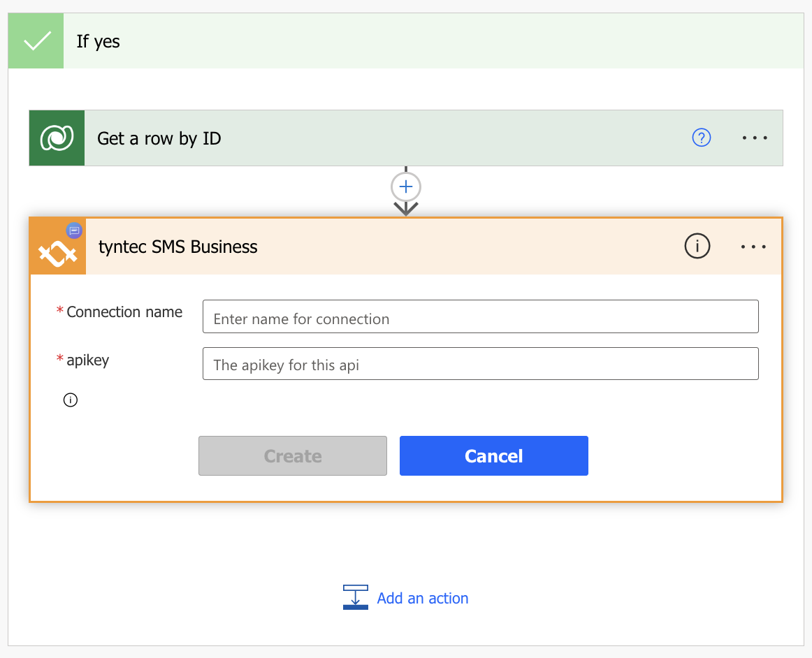Click the small info icon below apikey
This screenshot has height=658, width=812.
[x=71, y=400]
